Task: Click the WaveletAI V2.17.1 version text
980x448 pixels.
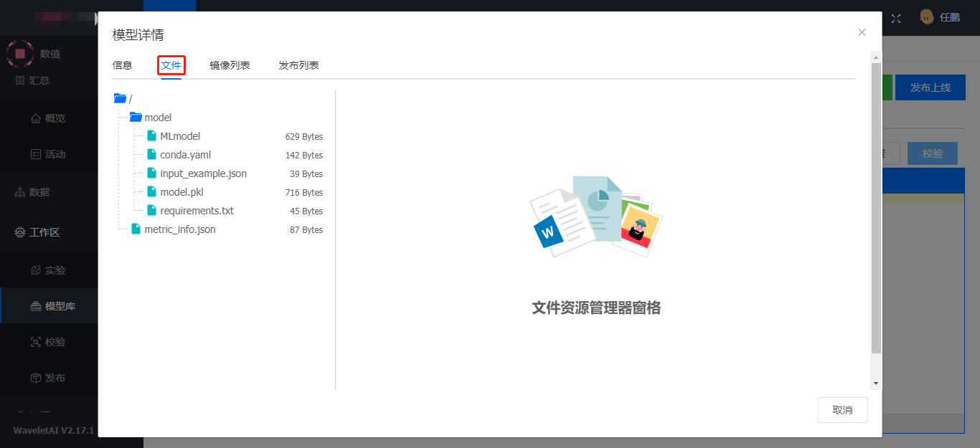Action: [x=54, y=431]
